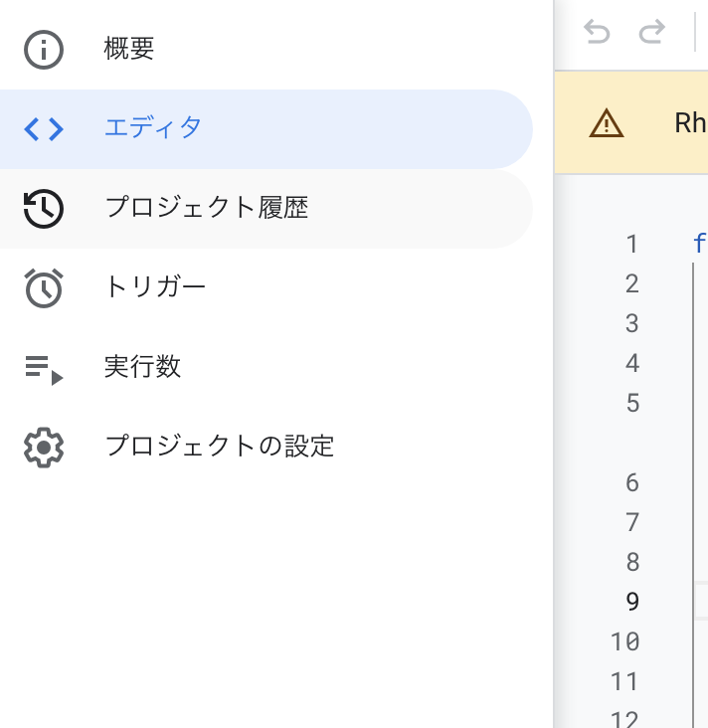Click the yellow warning banner text
Viewport: 708px width, 728px height.
(690, 123)
